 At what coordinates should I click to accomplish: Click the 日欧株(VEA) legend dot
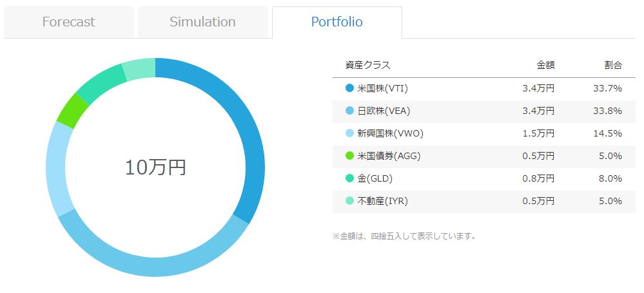pyautogui.click(x=349, y=111)
